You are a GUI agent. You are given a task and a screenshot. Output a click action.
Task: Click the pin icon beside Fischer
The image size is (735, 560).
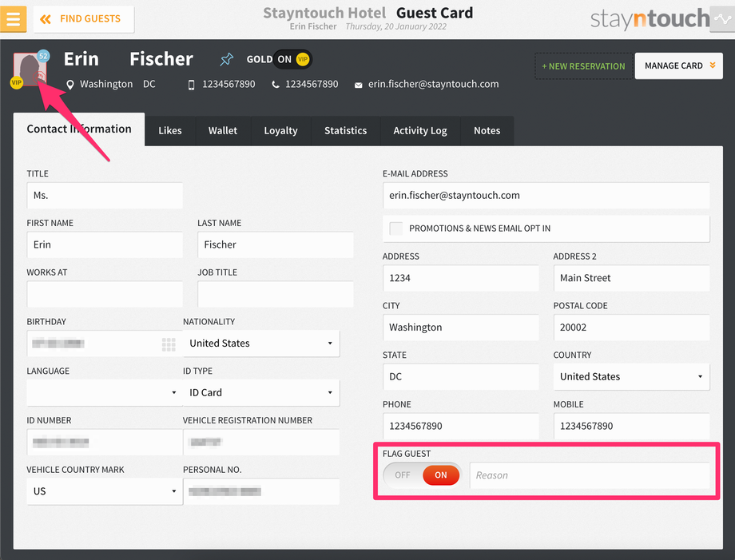[226, 59]
